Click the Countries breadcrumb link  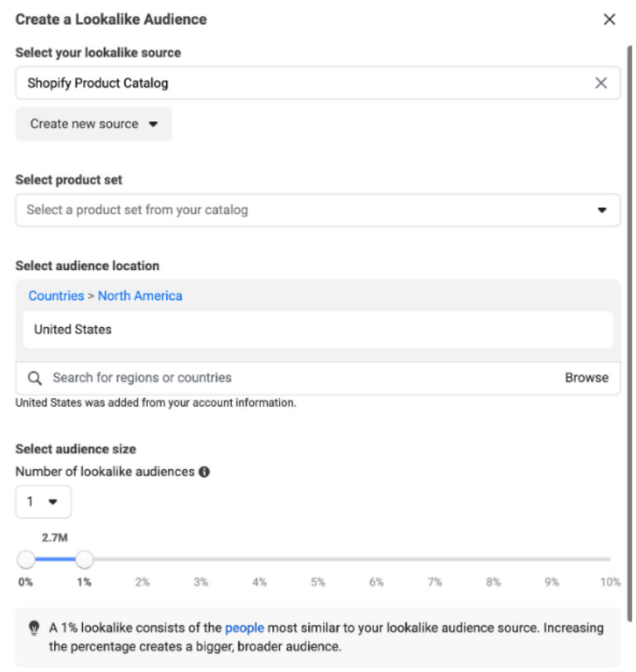pos(56,296)
